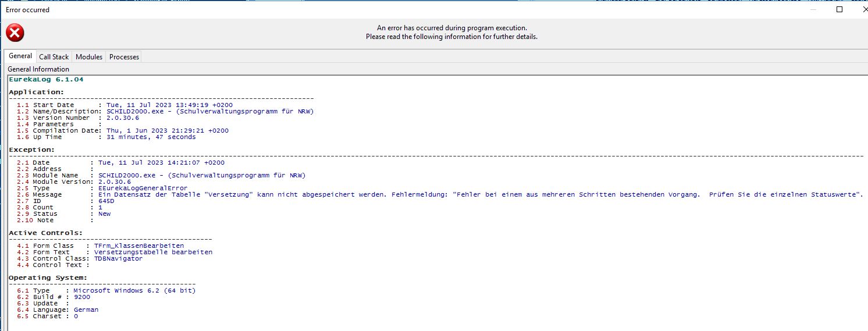Screen dimensions: 868x331
Task: Click the Control Class TDBNavigator line
Action: coord(80,258)
